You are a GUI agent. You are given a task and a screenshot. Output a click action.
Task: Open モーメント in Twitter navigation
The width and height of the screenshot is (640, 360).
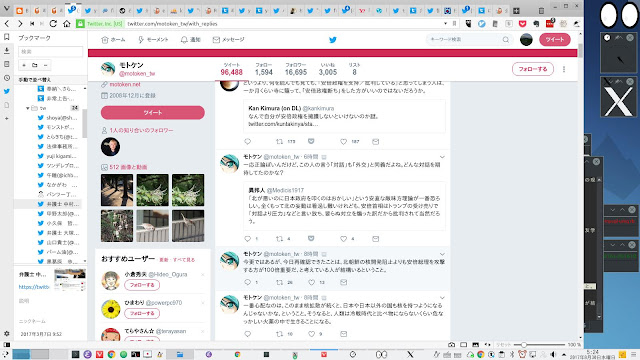pos(153,40)
